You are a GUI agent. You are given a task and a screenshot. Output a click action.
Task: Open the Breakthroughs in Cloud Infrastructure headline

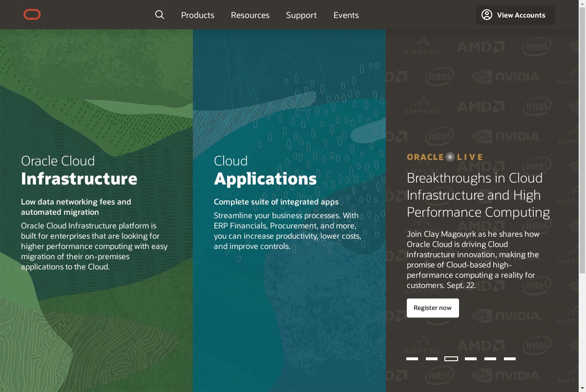coord(479,195)
